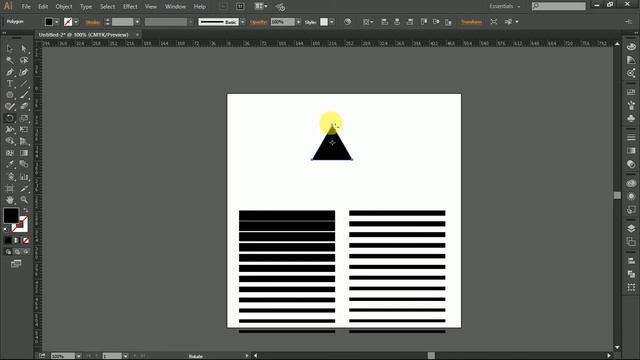
Task: Select the Pen tool
Action: coord(10,72)
